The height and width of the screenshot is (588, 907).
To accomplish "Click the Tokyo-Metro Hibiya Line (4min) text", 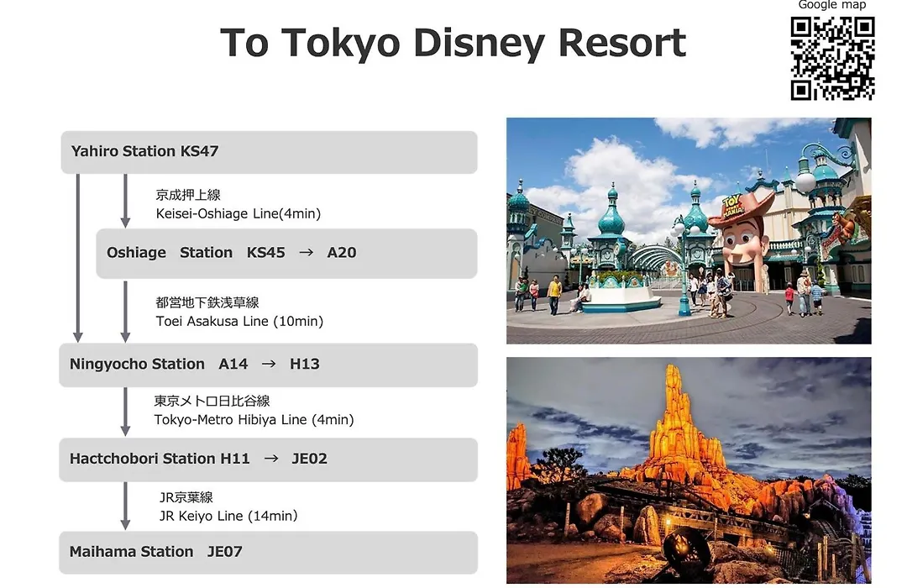I will click(x=254, y=419).
